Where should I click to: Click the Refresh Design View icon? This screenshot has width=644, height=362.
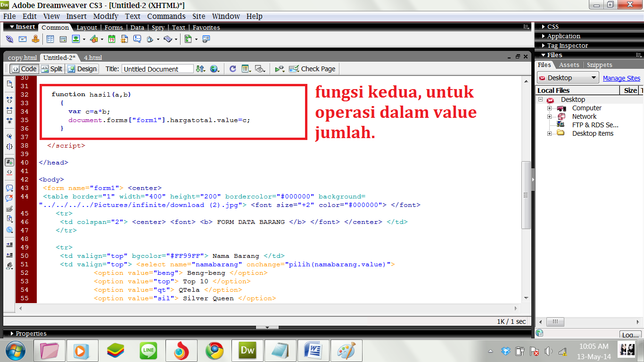(232, 69)
